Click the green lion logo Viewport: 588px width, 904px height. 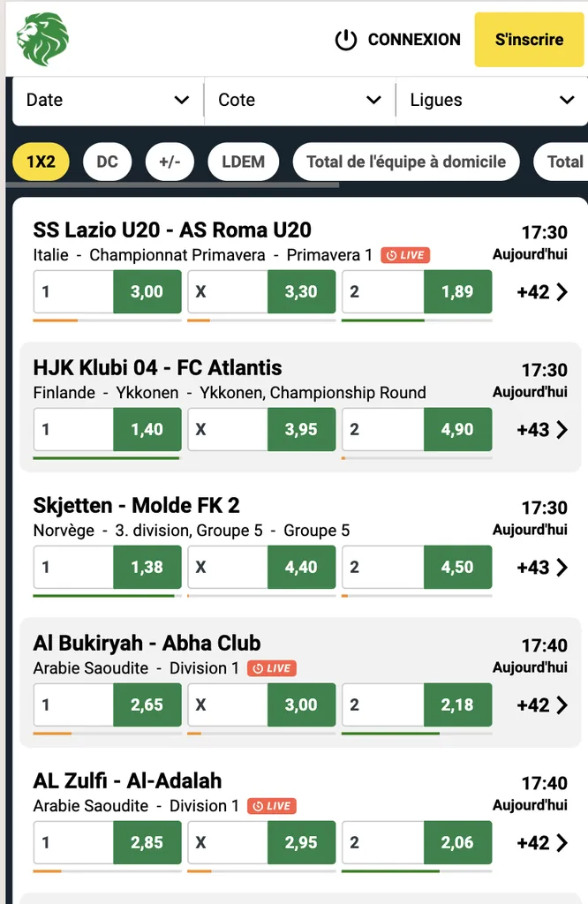(41, 40)
